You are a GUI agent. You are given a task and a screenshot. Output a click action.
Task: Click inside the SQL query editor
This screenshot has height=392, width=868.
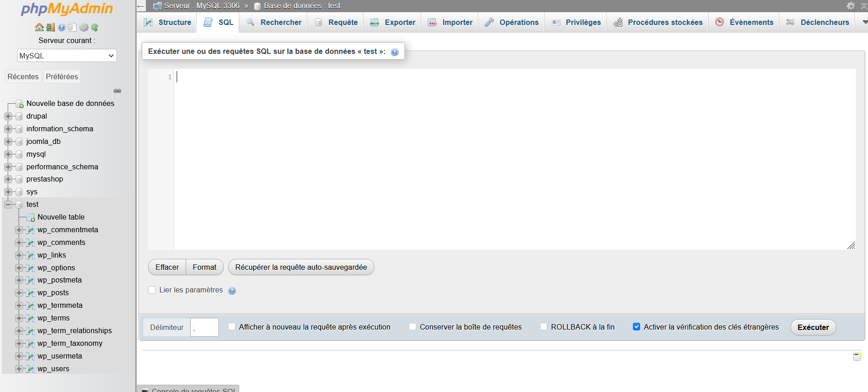[x=515, y=159]
